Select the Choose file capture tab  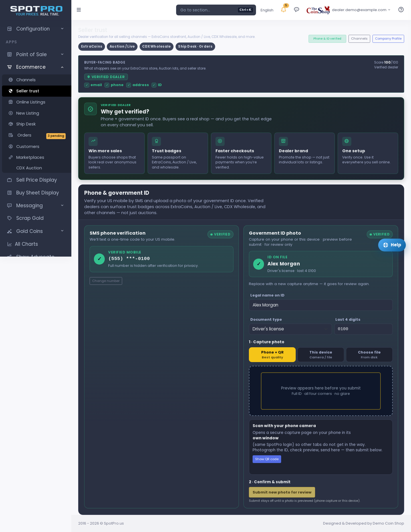pos(369,355)
